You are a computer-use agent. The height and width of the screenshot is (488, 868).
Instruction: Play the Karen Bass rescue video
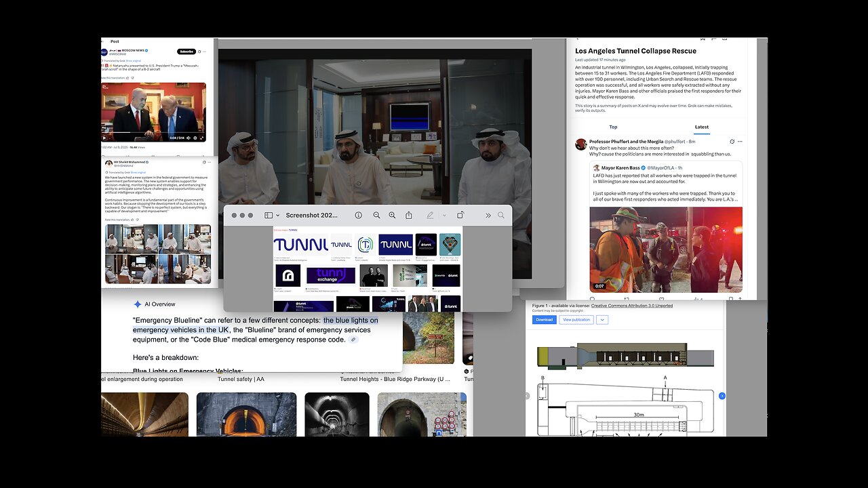click(666, 249)
